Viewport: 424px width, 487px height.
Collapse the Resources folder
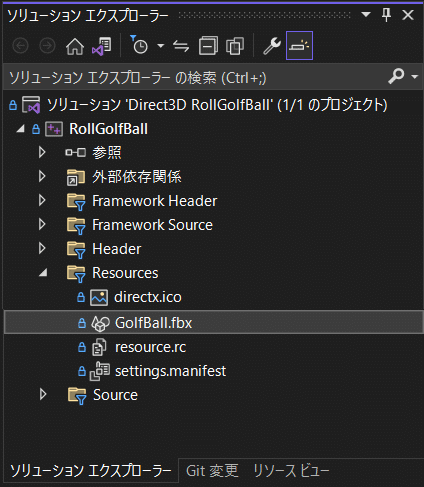(x=43, y=273)
